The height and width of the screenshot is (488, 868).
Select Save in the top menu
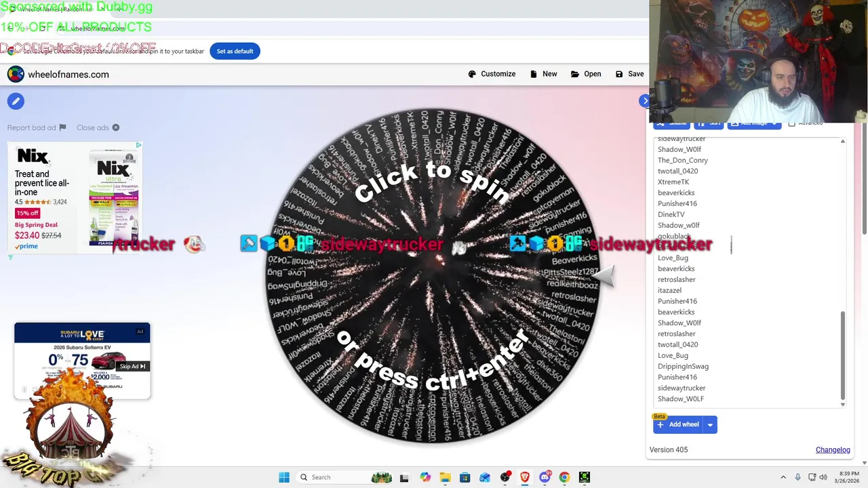click(x=629, y=74)
